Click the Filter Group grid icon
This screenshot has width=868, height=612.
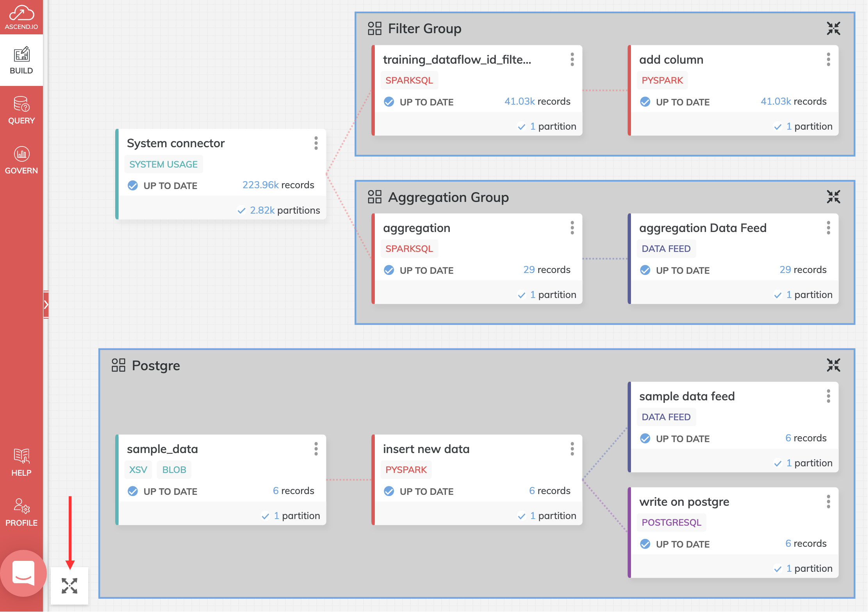(x=374, y=29)
